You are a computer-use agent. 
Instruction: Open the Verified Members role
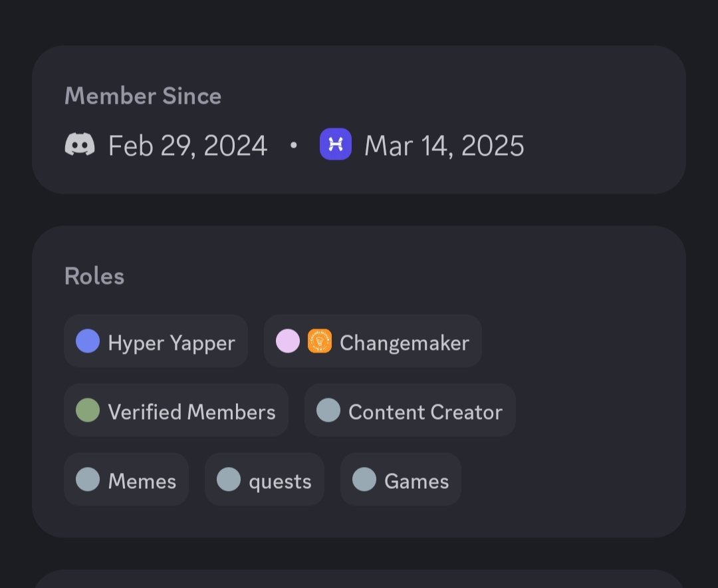[176, 410]
